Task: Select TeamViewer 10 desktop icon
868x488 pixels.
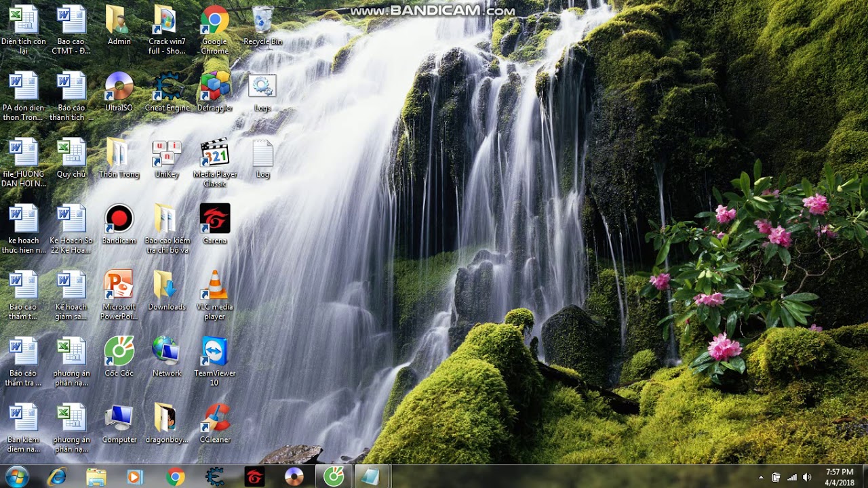Action: [x=214, y=363]
